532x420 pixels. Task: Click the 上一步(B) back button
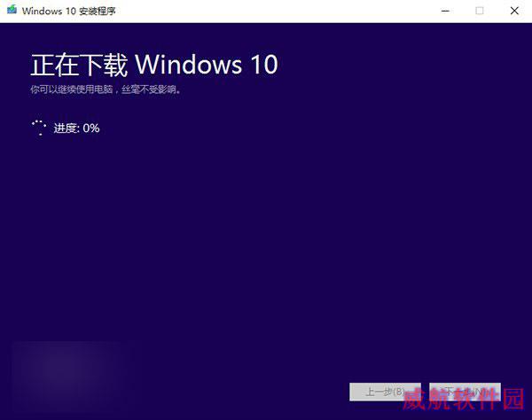click(x=385, y=392)
